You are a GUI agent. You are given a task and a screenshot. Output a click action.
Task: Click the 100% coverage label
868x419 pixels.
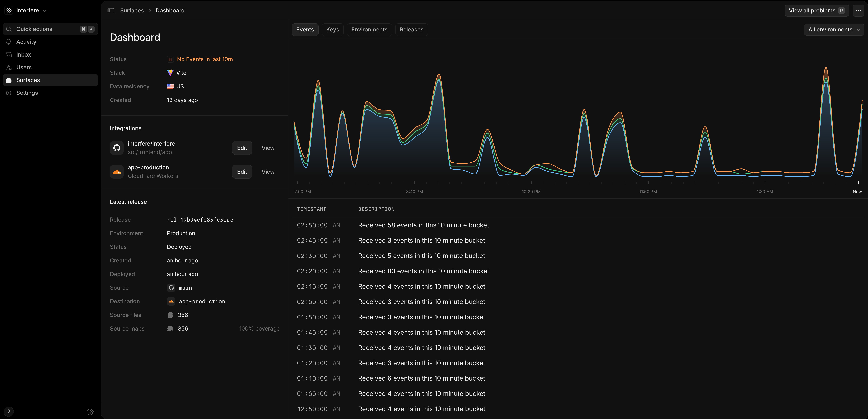point(259,329)
